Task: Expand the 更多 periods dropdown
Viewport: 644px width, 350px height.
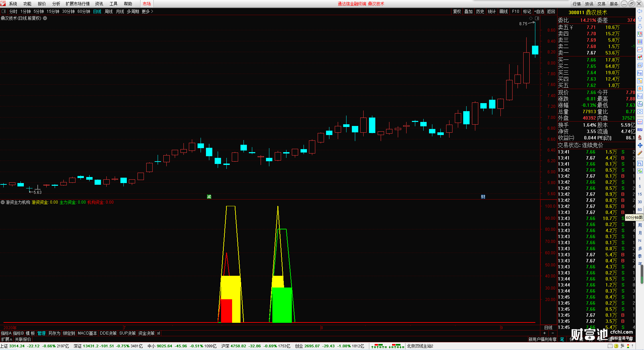Action: [x=147, y=11]
